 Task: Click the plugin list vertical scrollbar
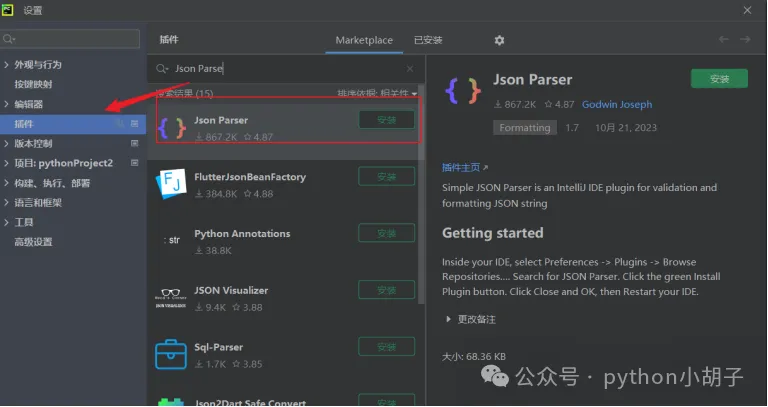[421, 196]
